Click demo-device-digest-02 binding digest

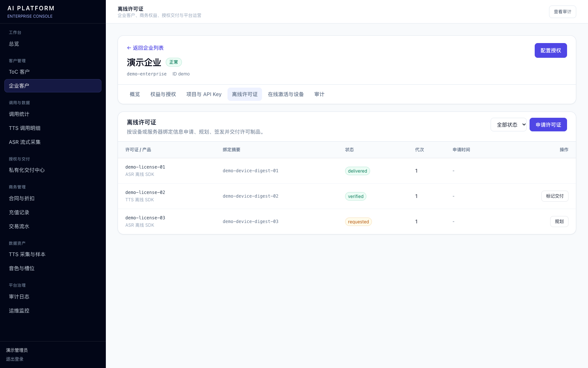pyautogui.click(x=251, y=196)
